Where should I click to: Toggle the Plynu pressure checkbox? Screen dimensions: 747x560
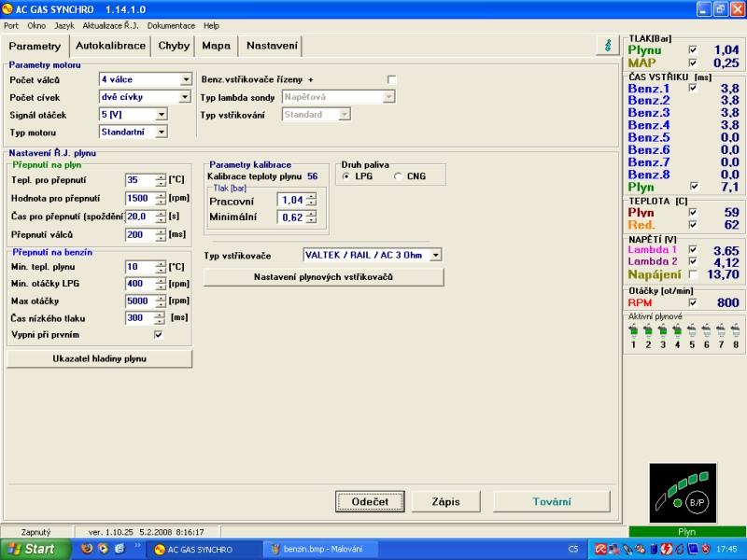click(x=693, y=50)
